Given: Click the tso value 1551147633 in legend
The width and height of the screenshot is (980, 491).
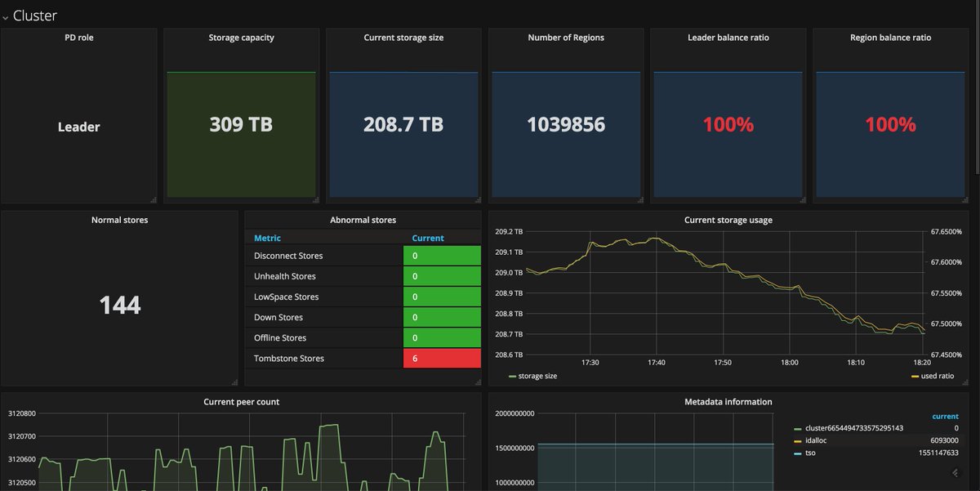Looking at the screenshot, I should coord(938,453).
